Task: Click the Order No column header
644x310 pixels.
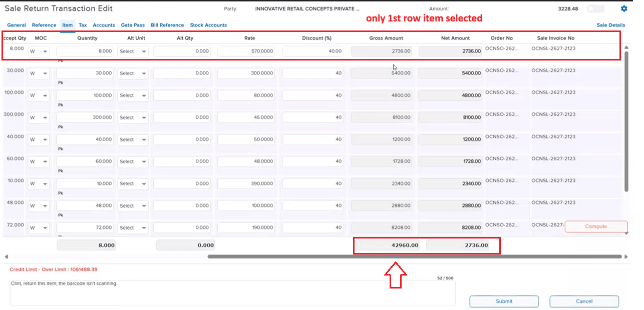Action: pyautogui.click(x=501, y=38)
